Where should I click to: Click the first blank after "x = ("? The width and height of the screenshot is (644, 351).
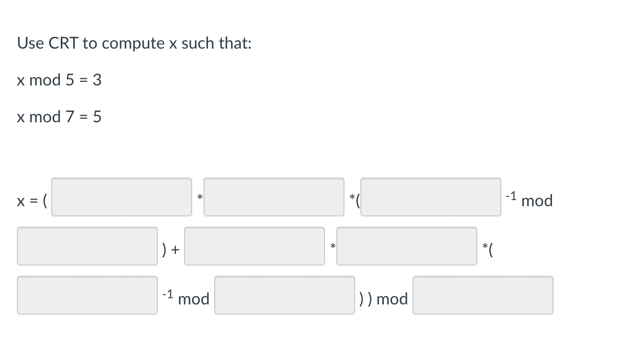tap(121, 196)
